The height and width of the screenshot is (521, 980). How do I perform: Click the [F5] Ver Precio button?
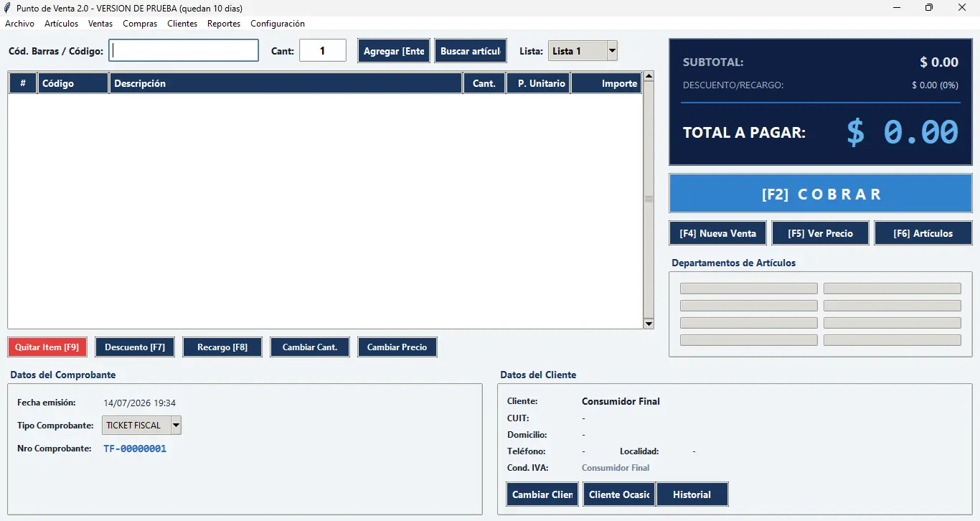[x=820, y=233]
